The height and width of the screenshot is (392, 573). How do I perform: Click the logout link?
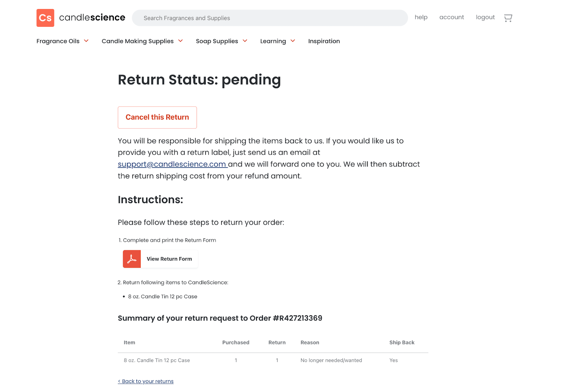tap(485, 17)
